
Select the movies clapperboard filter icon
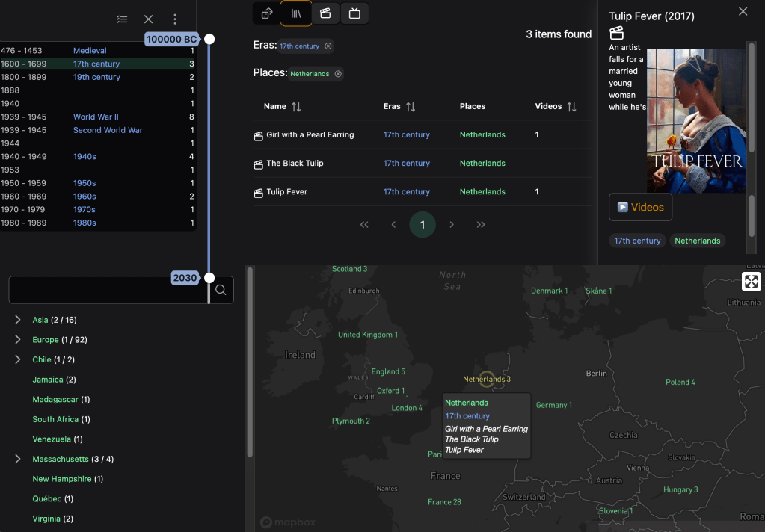click(325, 13)
